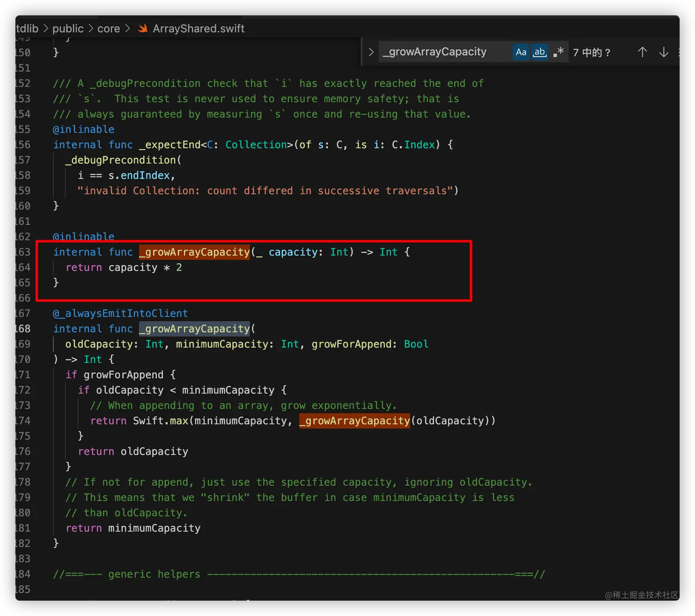Click the 'Collection' type constraint

256,145
